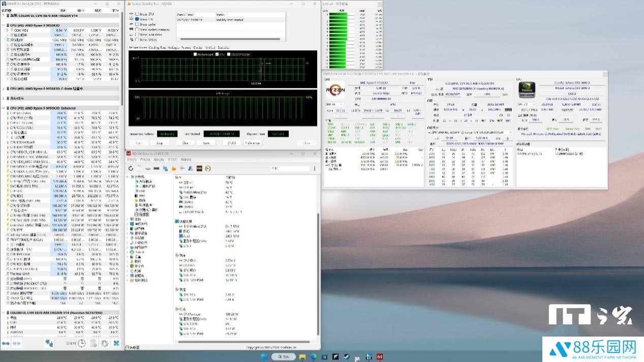Click the Windows Start button
The image size is (644, 362).
tap(264, 356)
